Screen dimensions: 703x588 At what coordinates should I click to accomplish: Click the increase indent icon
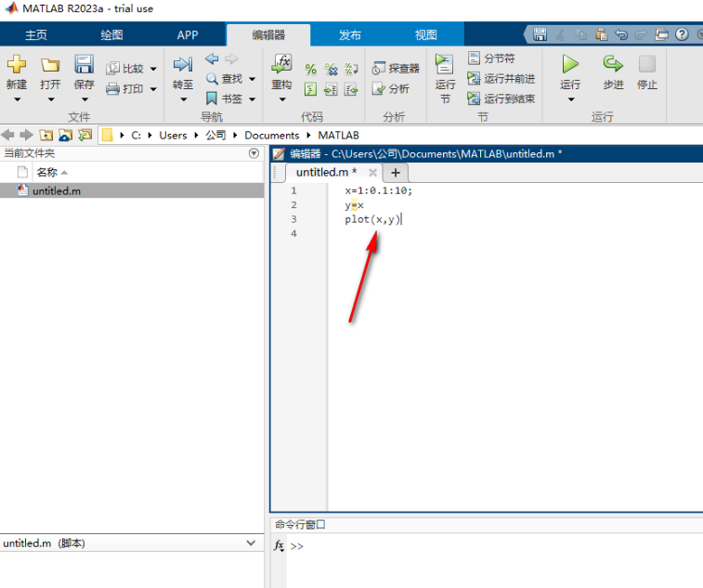click(331, 89)
